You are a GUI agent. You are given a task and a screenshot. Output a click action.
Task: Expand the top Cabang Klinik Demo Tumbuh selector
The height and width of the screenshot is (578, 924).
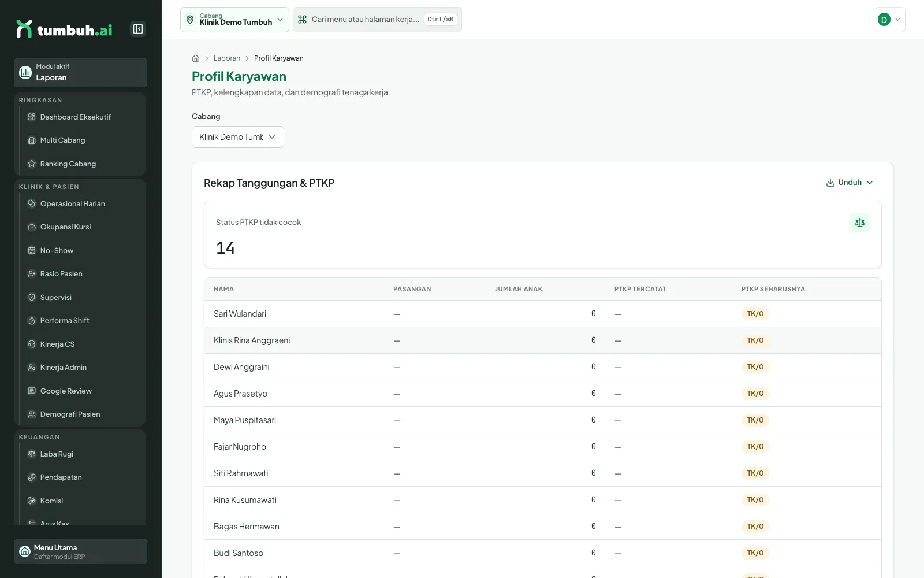(x=234, y=20)
